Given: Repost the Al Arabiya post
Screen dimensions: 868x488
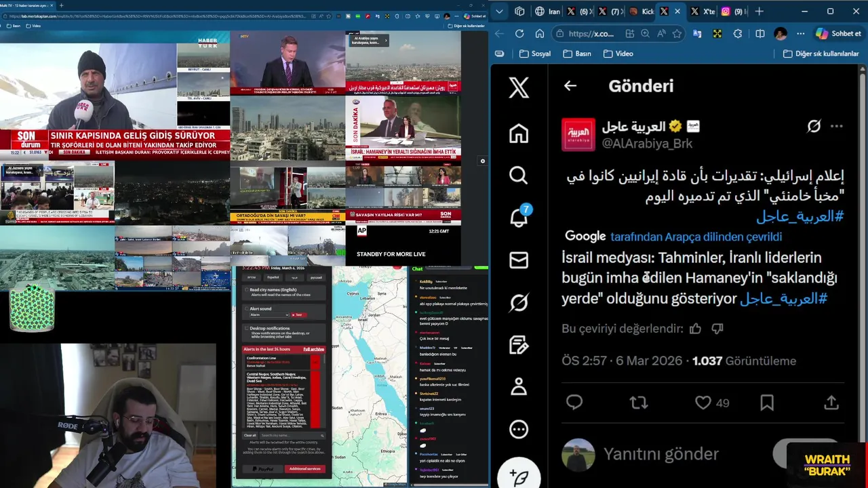Looking at the screenshot, I should [638, 403].
